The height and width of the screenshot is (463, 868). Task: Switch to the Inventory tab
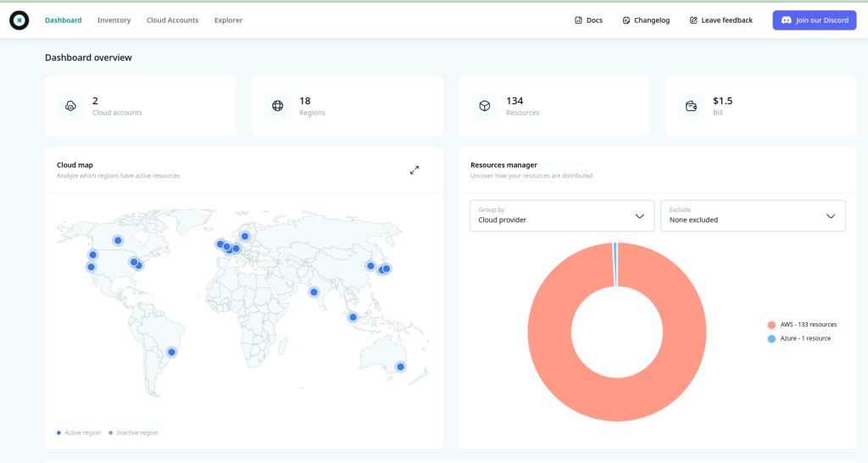coord(114,20)
